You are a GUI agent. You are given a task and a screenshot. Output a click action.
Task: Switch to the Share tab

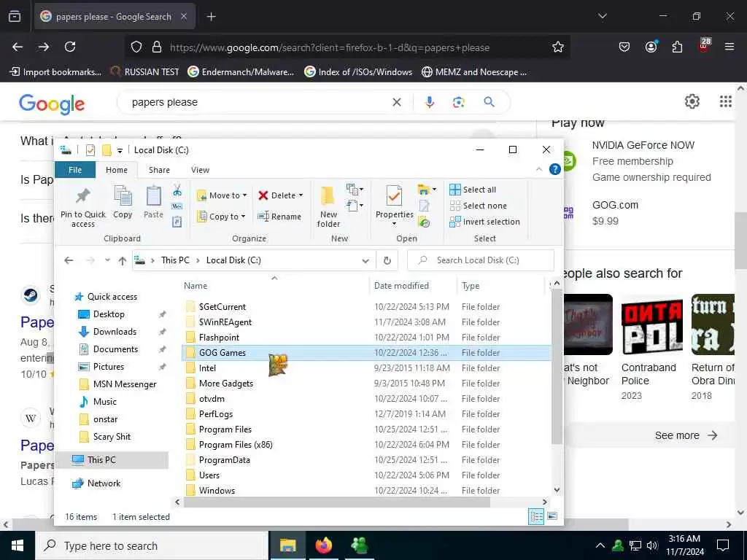pyautogui.click(x=159, y=170)
